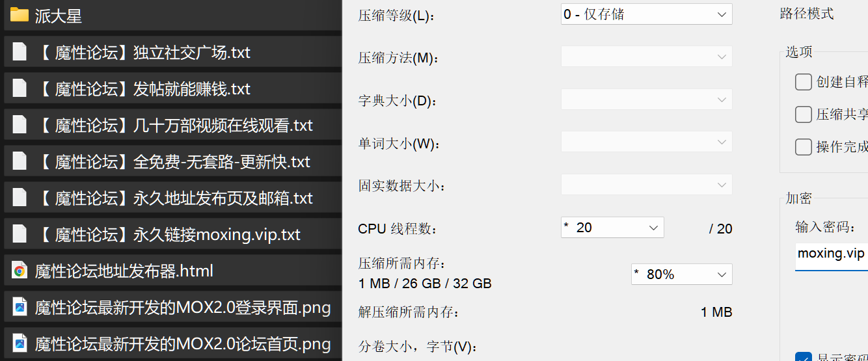Toggle the 压缩共享 checkbox
868x361 pixels.
tap(804, 114)
